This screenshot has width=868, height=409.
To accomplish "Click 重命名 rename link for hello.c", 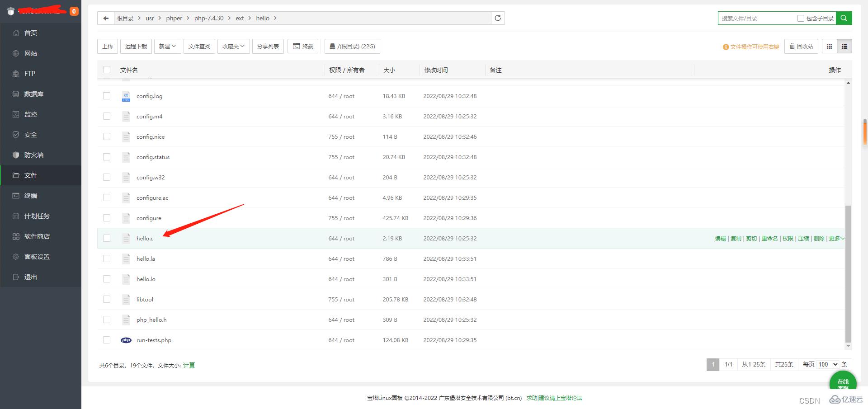I will point(769,238).
